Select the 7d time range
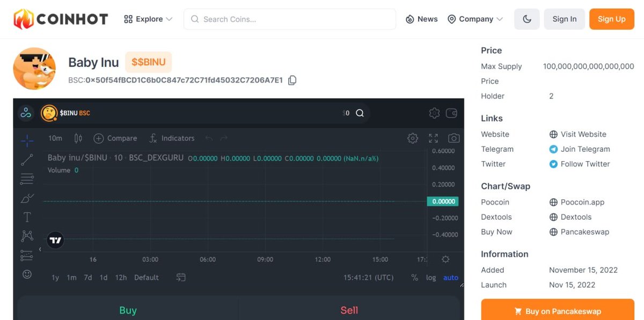 pyautogui.click(x=88, y=278)
